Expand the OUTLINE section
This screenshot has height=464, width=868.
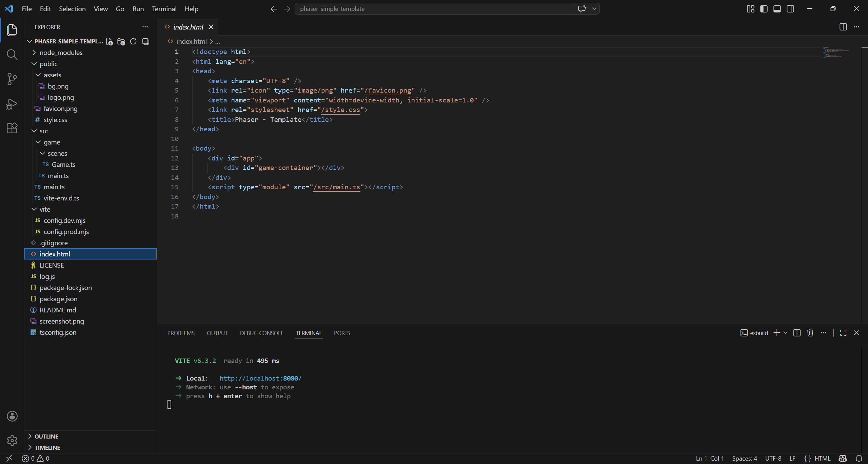(x=46, y=436)
